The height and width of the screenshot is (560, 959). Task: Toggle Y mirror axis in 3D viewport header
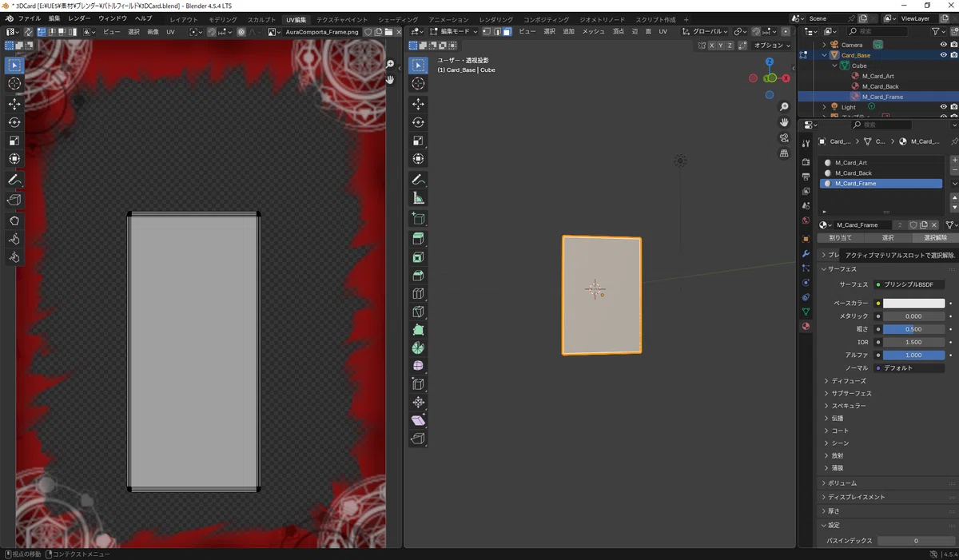[719, 46]
